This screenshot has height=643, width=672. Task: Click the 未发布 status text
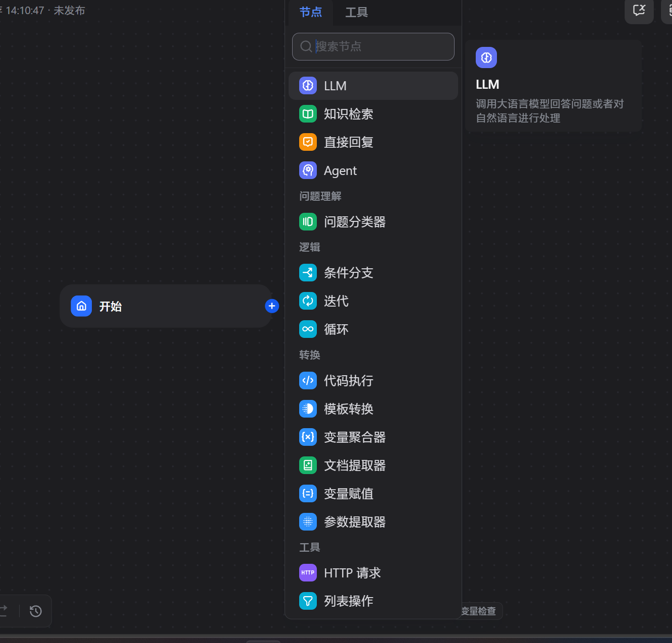[x=70, y=11]
